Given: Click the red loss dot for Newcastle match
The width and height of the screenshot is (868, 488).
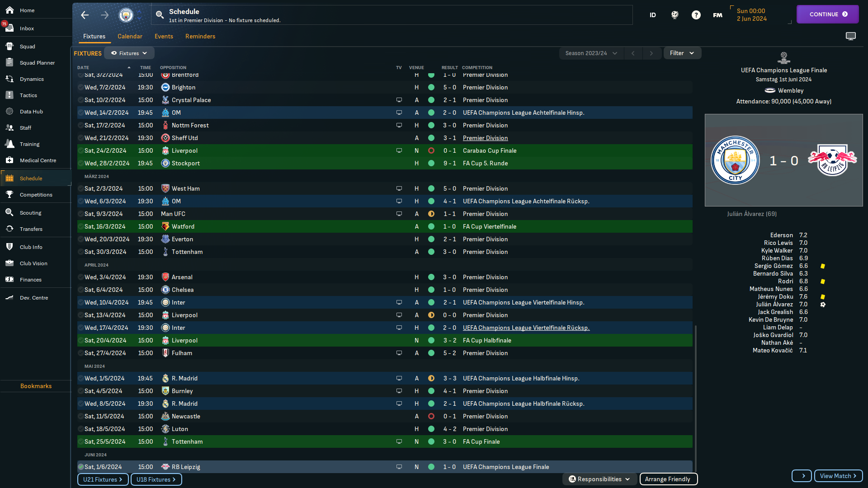Looking at the screenshot, I should point(431,416).
